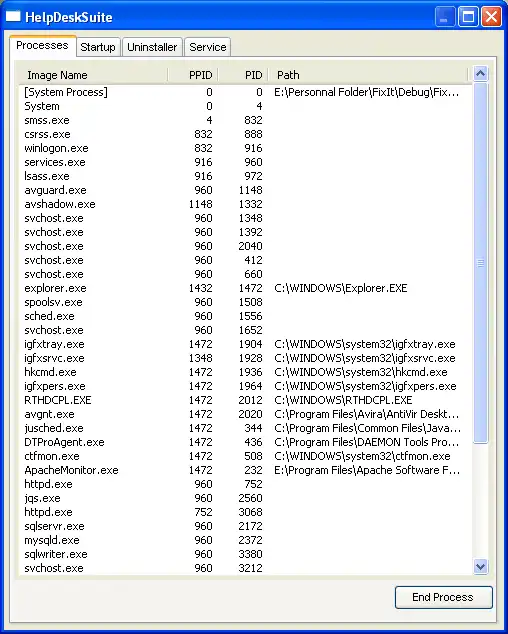508x634 pixels.
Task: Select the explorer.exe process
Action: point(245,288)
